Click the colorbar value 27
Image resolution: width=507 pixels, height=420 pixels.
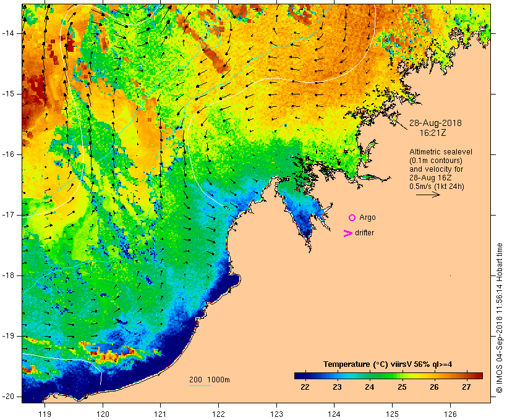[466, 387]
